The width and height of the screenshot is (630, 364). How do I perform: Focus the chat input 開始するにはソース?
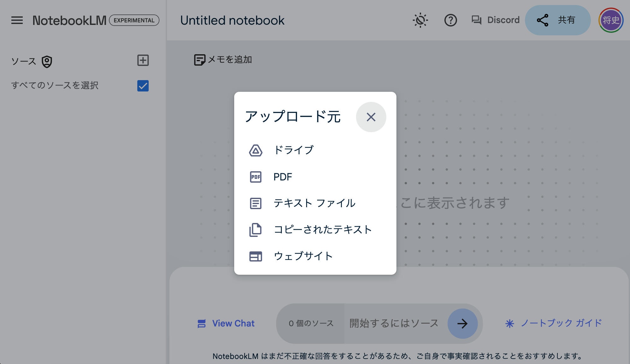(x=395, y=324)
